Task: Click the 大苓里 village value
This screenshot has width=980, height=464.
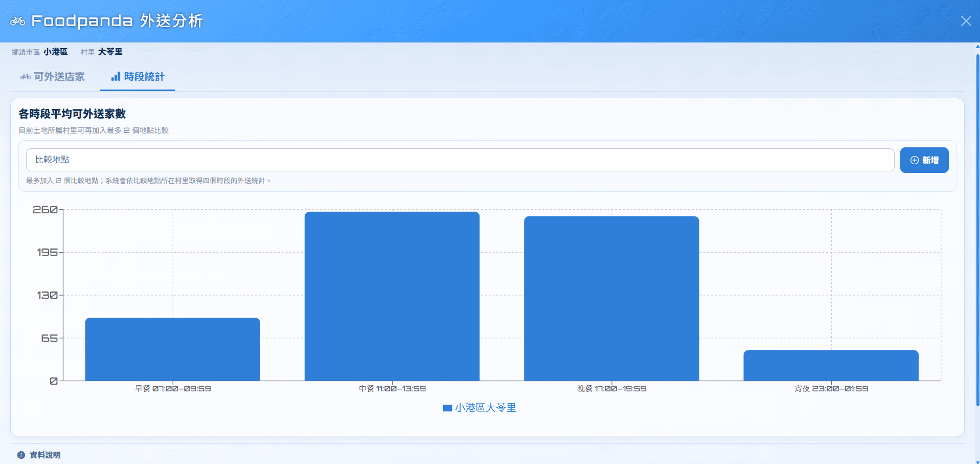Action: (x=110, y=52)
